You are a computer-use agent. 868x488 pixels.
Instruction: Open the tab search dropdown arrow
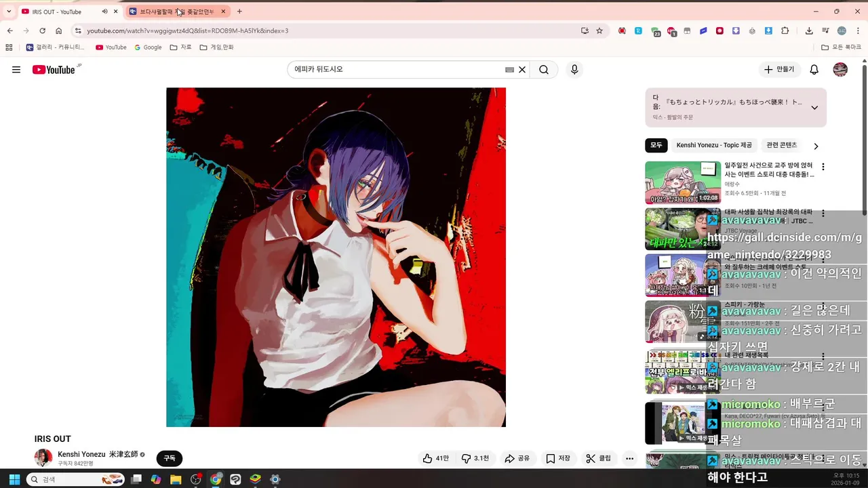tap(9, 12)
